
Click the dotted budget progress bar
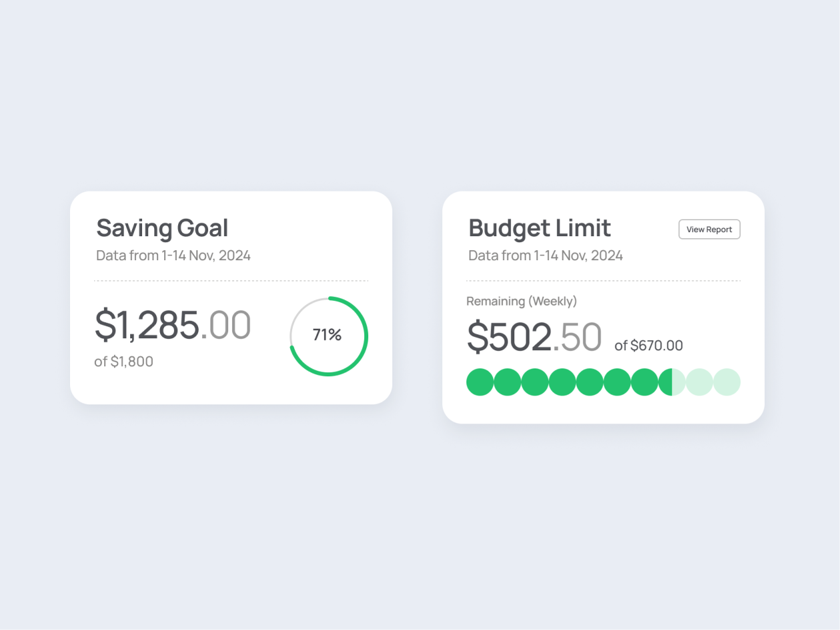[604, 382]
